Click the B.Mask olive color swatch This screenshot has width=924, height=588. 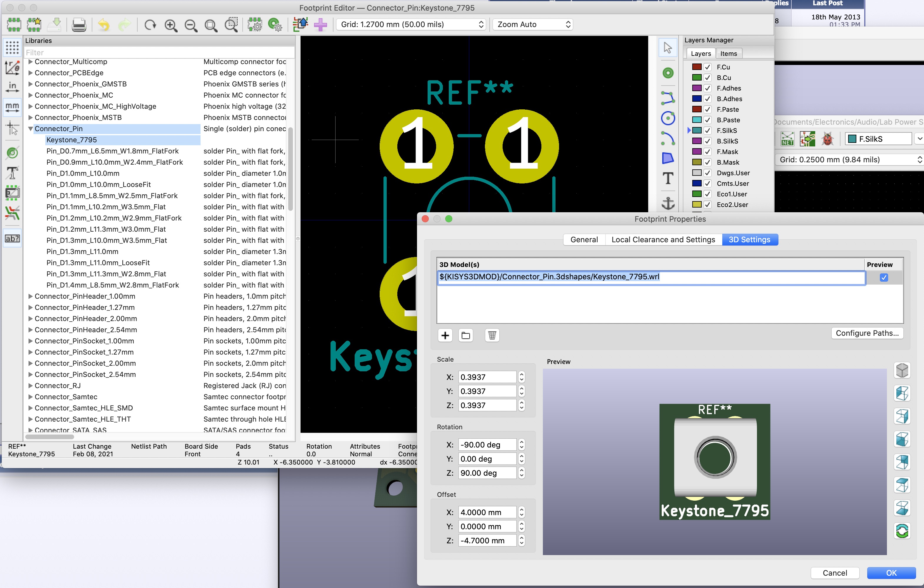pyautogui.click(x=696, y=162)
